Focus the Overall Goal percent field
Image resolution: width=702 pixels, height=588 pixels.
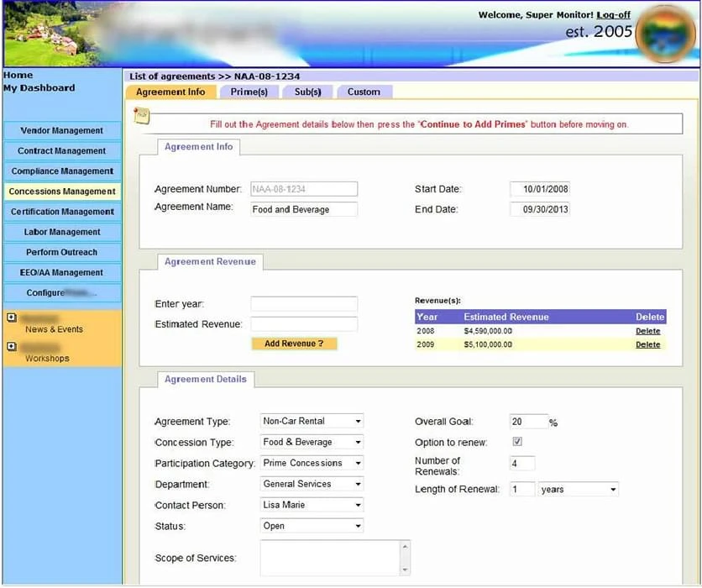pyautogui.click(x=529, y=422)
